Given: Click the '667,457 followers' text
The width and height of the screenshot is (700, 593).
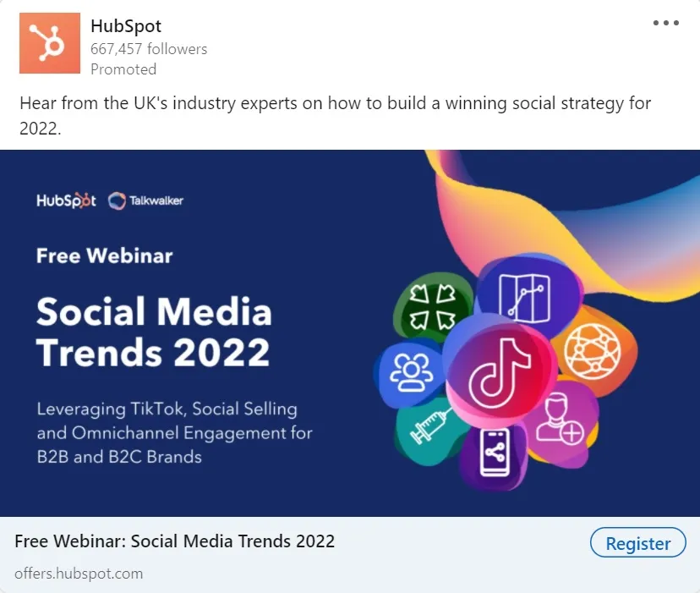Looking at the screenshot, I should point(149,49).
